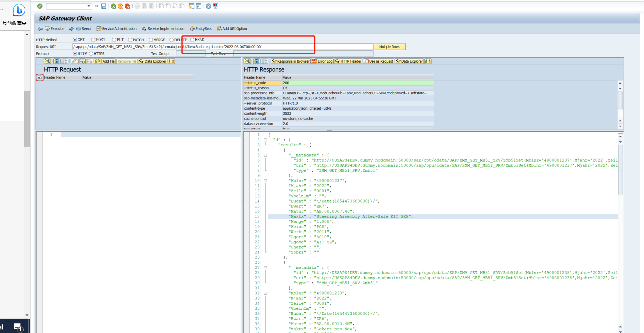The image size is (644, 333).
Task: Click the red Cancel icon
Action: pyautogui.click(x=128, y=6)
